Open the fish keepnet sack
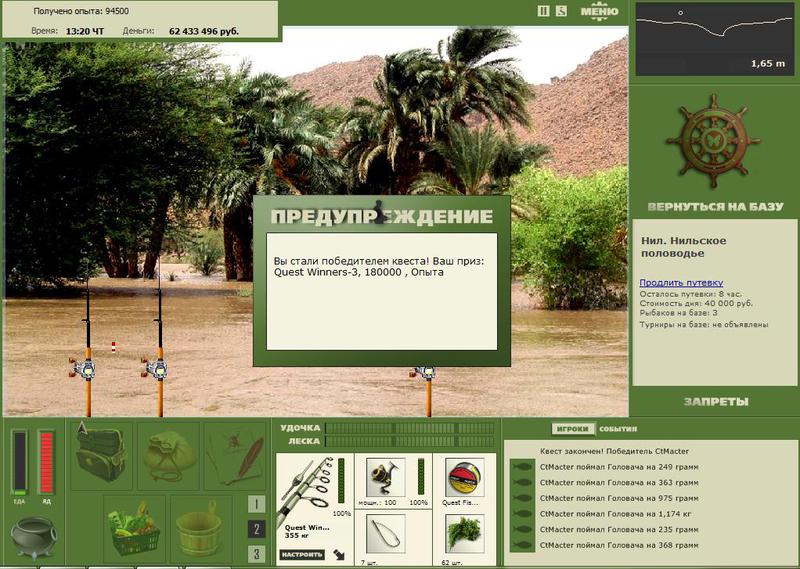This screenshot has height=569, width=800. 168,455
